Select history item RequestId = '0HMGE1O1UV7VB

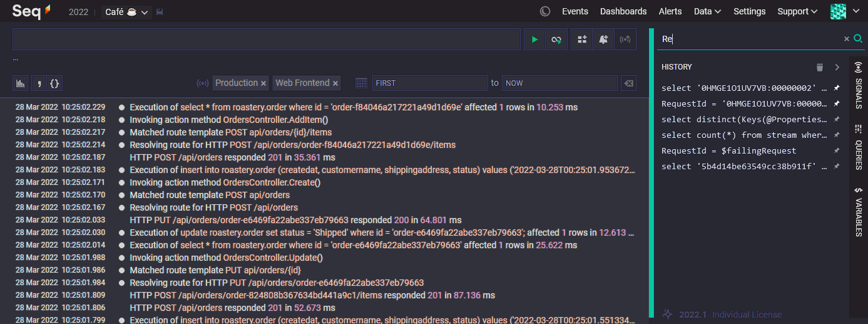(744, 103)
